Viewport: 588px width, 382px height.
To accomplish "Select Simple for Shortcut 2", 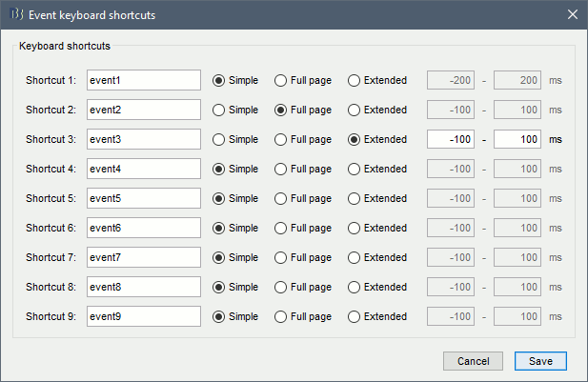I will (x=219, y=110).
